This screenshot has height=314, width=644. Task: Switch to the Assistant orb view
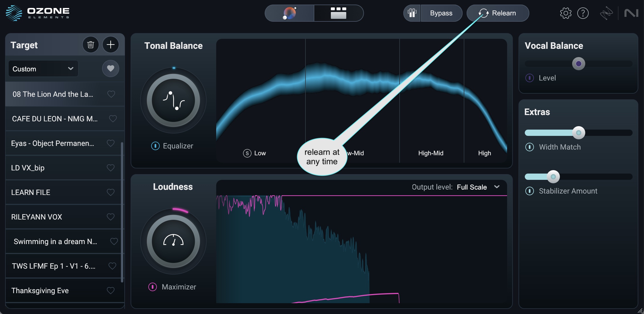click(x=289, y=13)
